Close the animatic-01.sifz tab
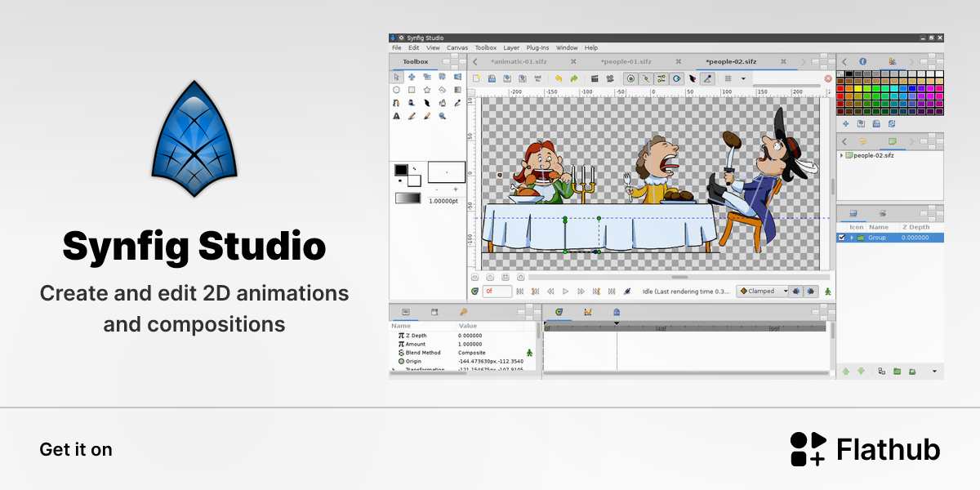 [x=573, y=61]
